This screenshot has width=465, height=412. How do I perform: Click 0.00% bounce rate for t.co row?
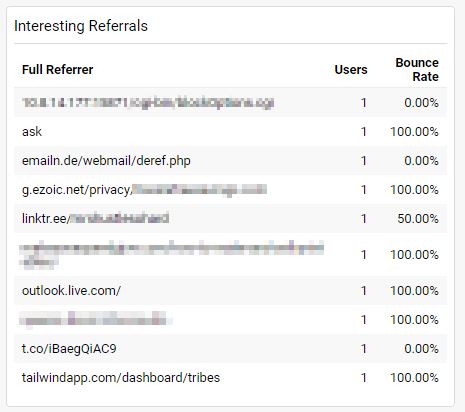421,349
